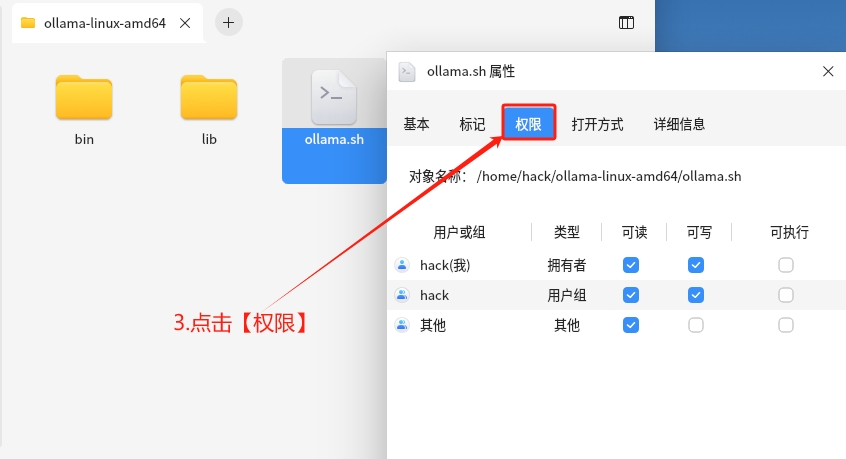Image resolution: width=846 pixels, height=459 pixels.
Task: Select the bin folder icon
Action: pyautogui.click(x=84, y=98)
